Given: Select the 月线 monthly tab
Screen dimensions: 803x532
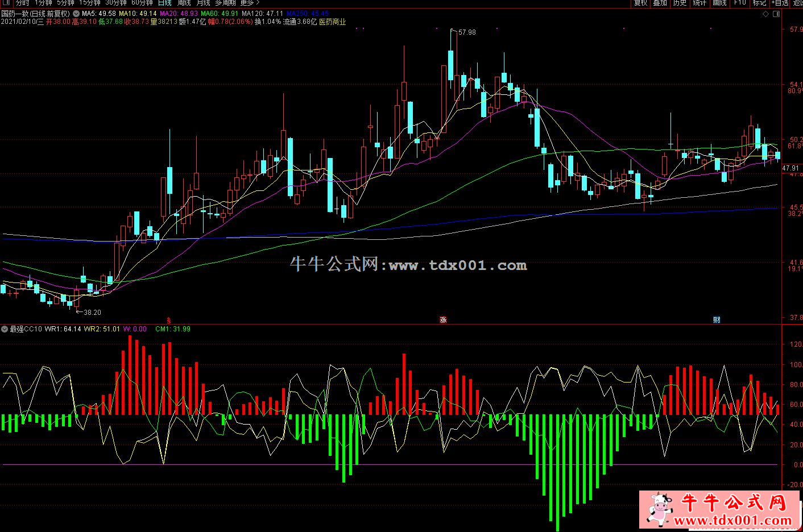Looking at the screenshot, I should (x=203, y=3).
